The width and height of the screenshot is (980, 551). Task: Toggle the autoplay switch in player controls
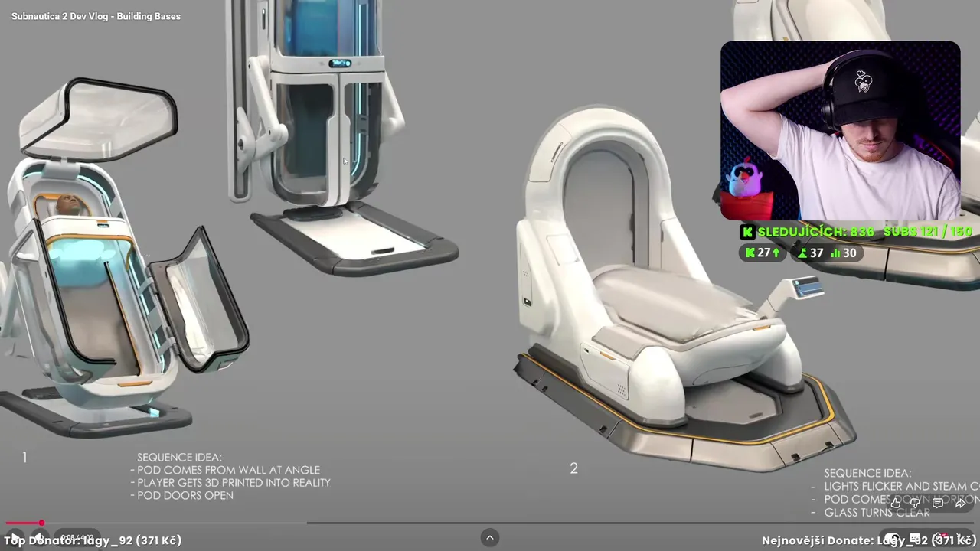point(892,537)
